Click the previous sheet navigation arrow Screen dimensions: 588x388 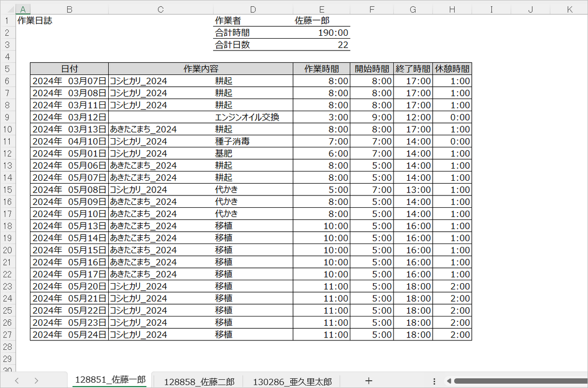pyautogui.click(x=17, y=381)
